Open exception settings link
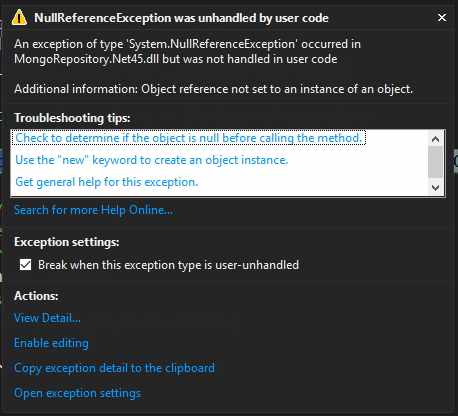 (77, 393)
